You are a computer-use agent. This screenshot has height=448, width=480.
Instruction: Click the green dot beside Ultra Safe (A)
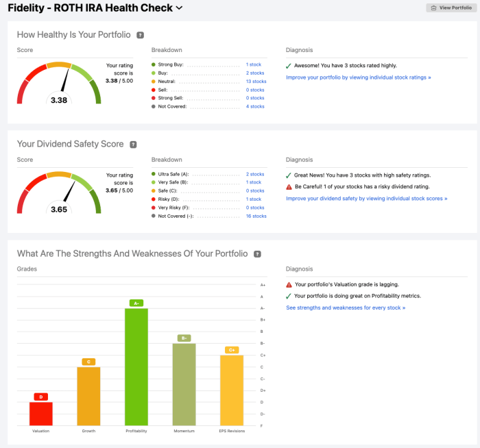154,174
